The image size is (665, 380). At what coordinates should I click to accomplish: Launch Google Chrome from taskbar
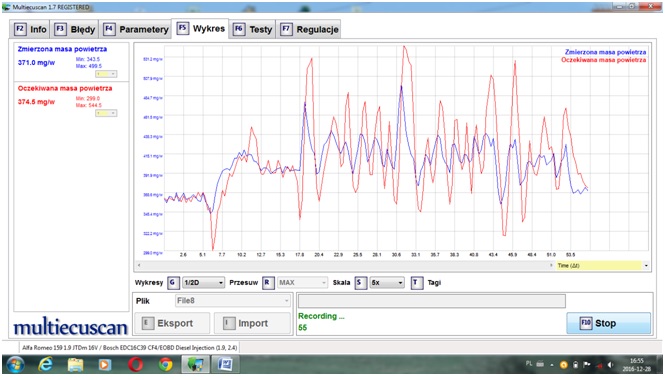coord(165,365)
